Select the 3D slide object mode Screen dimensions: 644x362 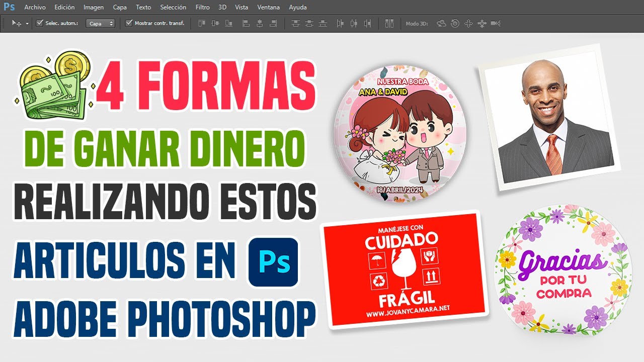click(x=482, y=23)
